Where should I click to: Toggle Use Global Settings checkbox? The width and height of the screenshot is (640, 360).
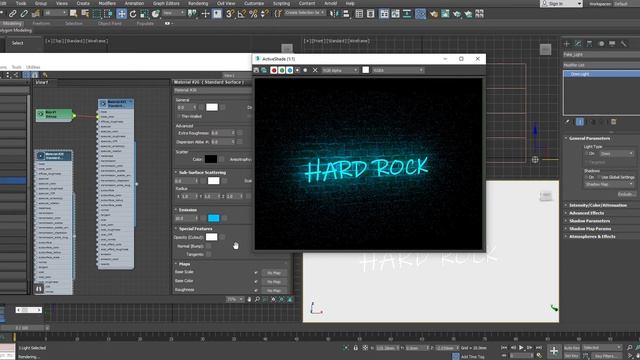coord(599,178)
